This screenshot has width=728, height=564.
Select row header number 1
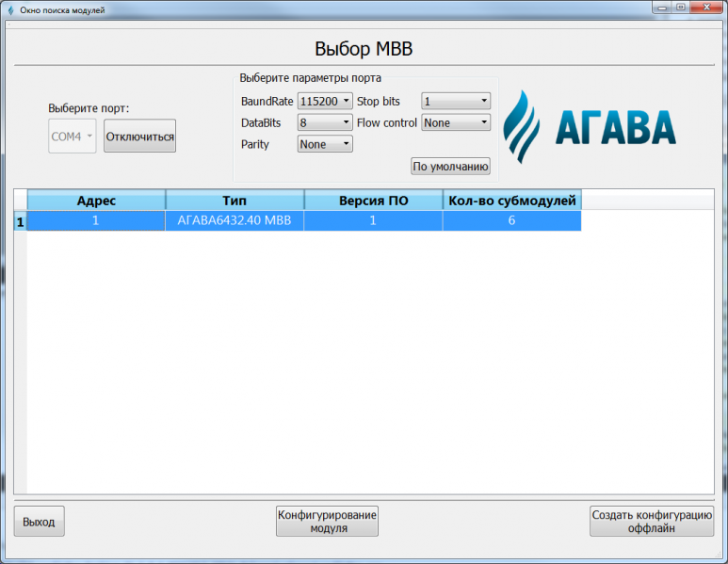point(21,221)
